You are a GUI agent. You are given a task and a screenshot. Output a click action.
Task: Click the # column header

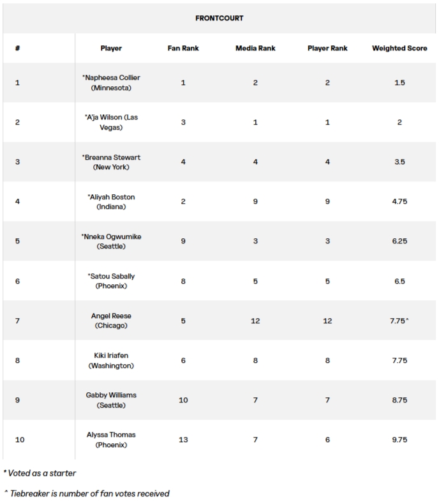pos(16,48)
